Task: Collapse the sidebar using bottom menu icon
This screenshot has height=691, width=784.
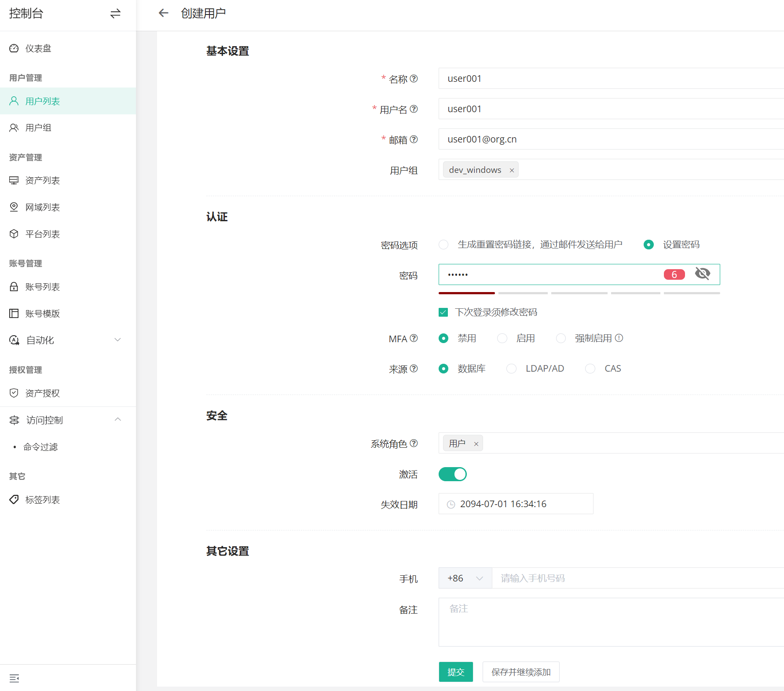Action: click(14, 678)
